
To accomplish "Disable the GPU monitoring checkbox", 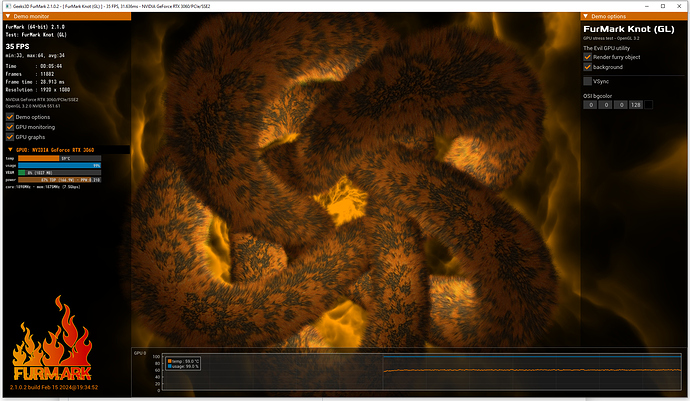I will coord(10,127).
